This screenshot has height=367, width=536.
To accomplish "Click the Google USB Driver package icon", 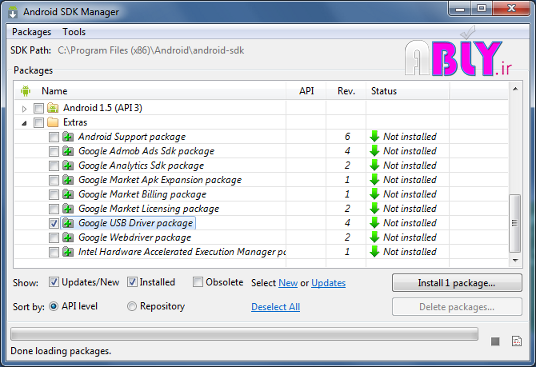I will click(x=68, y=223).
